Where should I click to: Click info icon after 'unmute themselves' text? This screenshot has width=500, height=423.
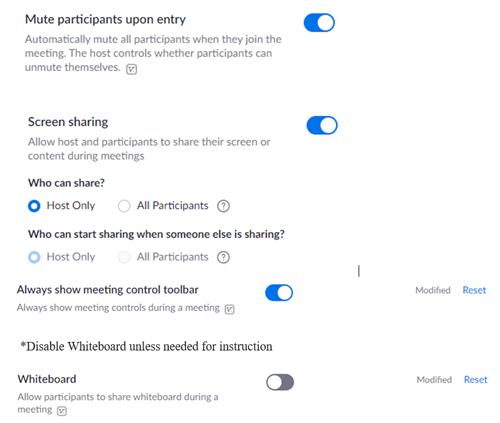[x=131, y=69]
